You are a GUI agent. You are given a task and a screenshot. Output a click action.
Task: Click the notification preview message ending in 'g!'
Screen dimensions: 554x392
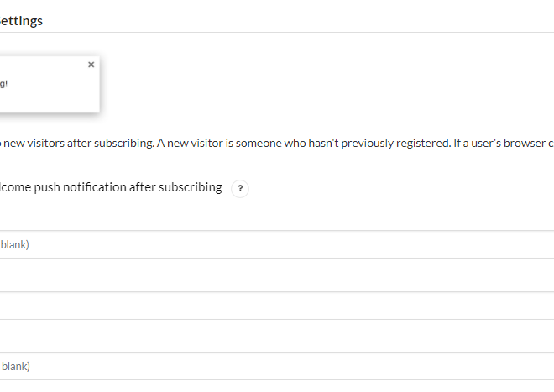3,84
